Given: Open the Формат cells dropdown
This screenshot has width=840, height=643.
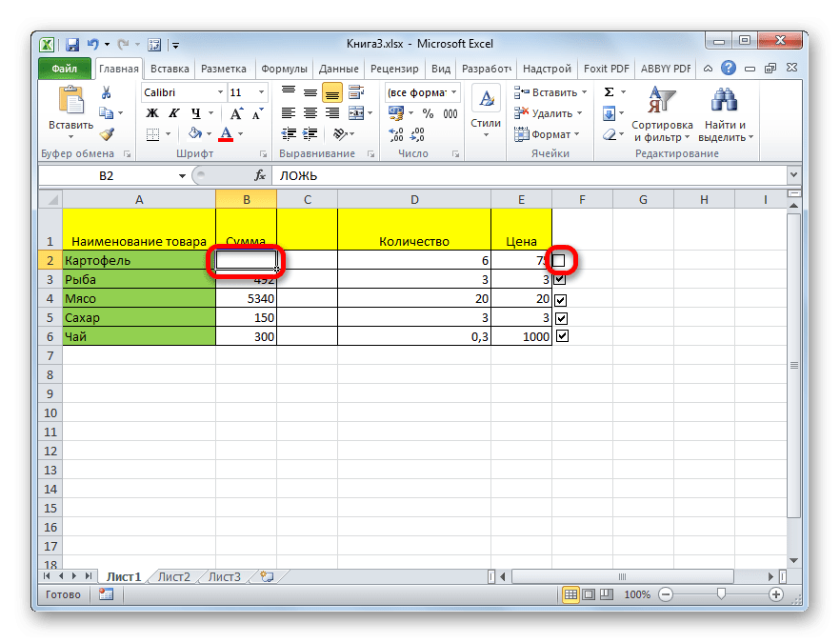Looking at the screenshot, I should pyautogui.click(x=547, y=134).
